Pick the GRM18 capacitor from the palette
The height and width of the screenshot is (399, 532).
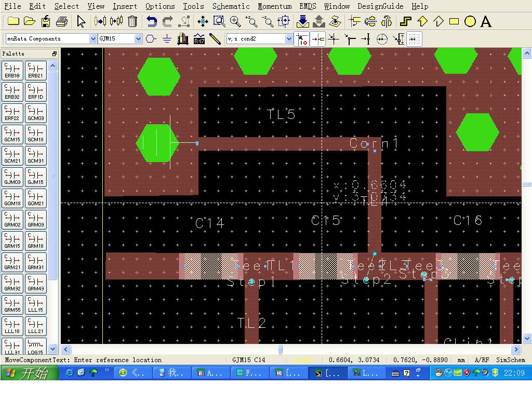coord(36,241)
